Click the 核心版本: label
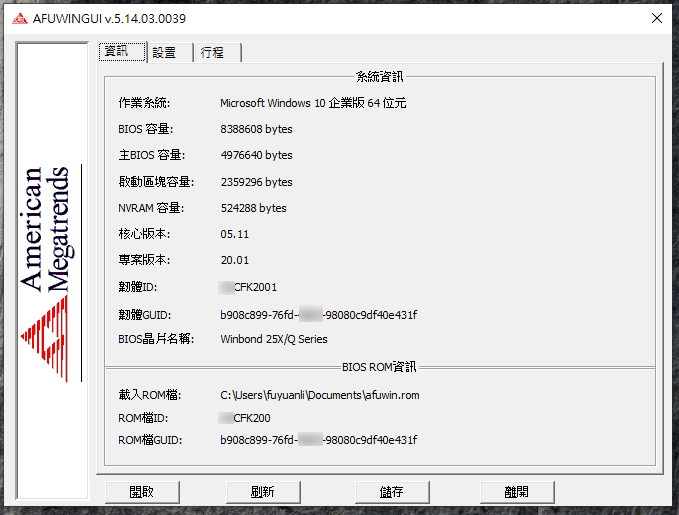This screenshot has width=679, height=515. (x=145, y=234)
